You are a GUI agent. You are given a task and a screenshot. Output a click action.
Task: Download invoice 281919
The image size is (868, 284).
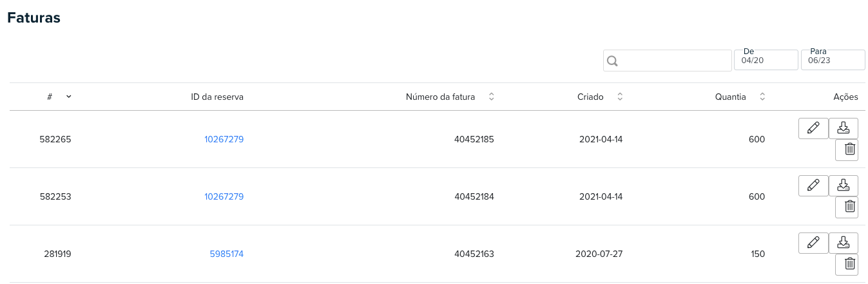click(843, 243)
